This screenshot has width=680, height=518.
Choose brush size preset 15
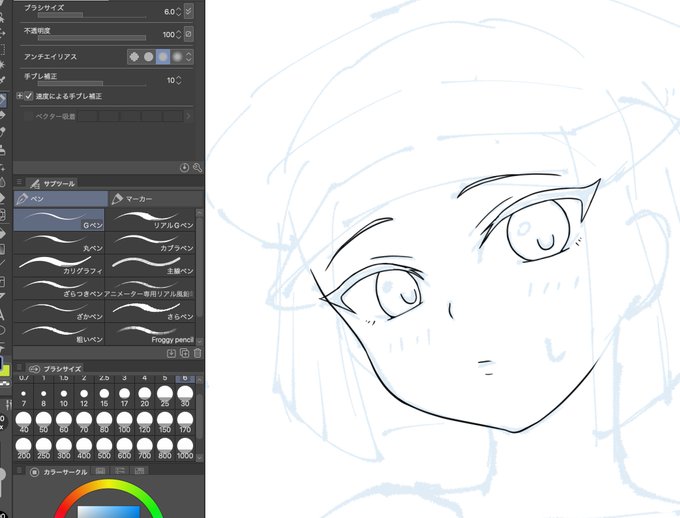[x=104, y=397]
